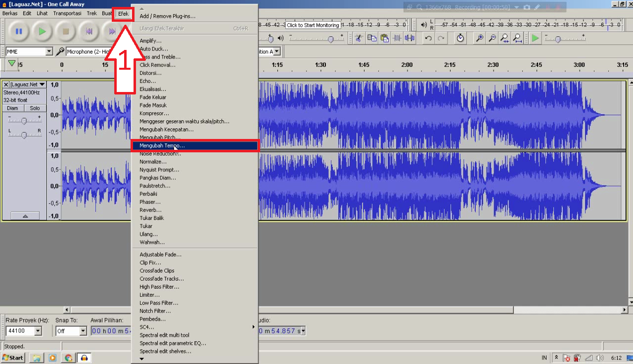This screenshot has width=633, height=364.
Task: Click the Stop transport button
Action: pos(66,32)
